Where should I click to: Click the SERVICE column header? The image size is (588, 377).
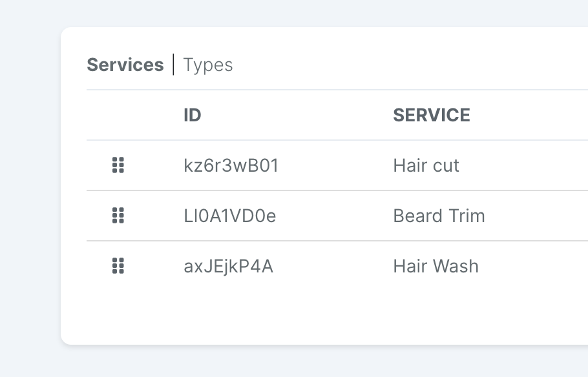point(431,115)
